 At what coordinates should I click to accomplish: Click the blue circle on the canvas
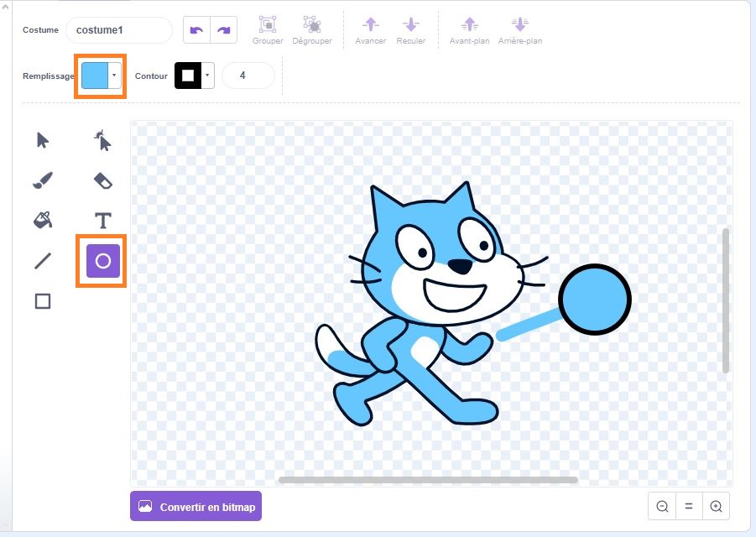pyautogui.click(x=595, y=300)
